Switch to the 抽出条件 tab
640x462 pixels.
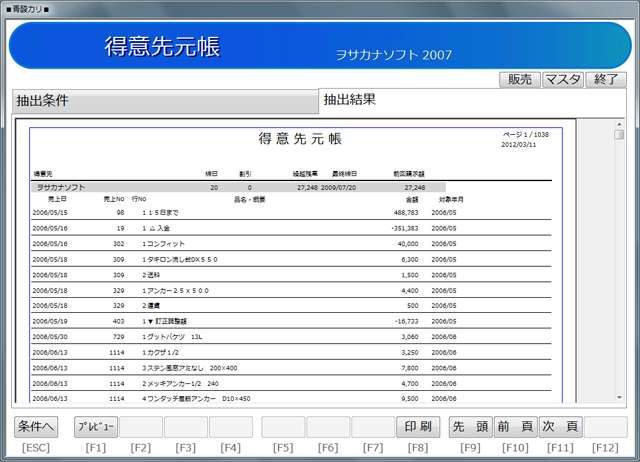tap(165, 101)
